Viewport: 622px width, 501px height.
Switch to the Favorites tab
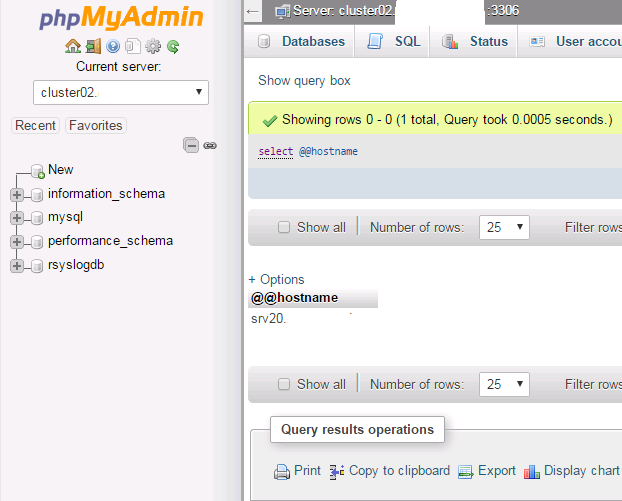pyautogui.click(x=96, y=125)
